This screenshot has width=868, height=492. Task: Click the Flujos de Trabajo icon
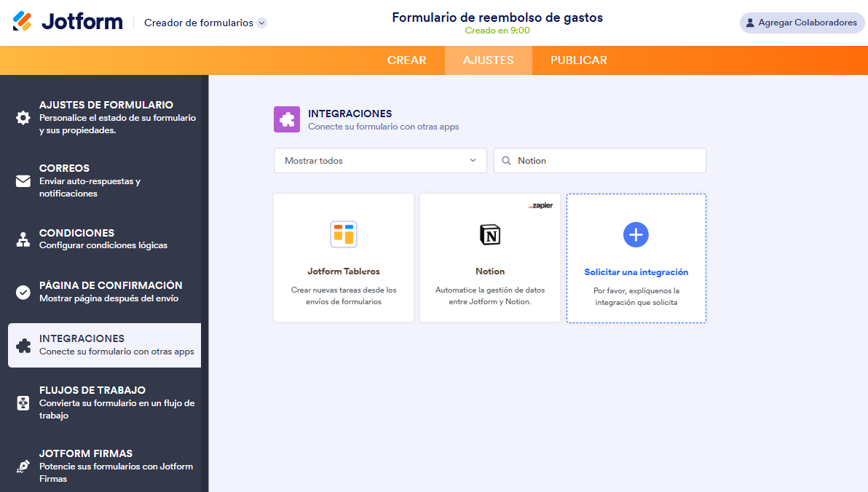pyautogui.click(x=23, y=403)
